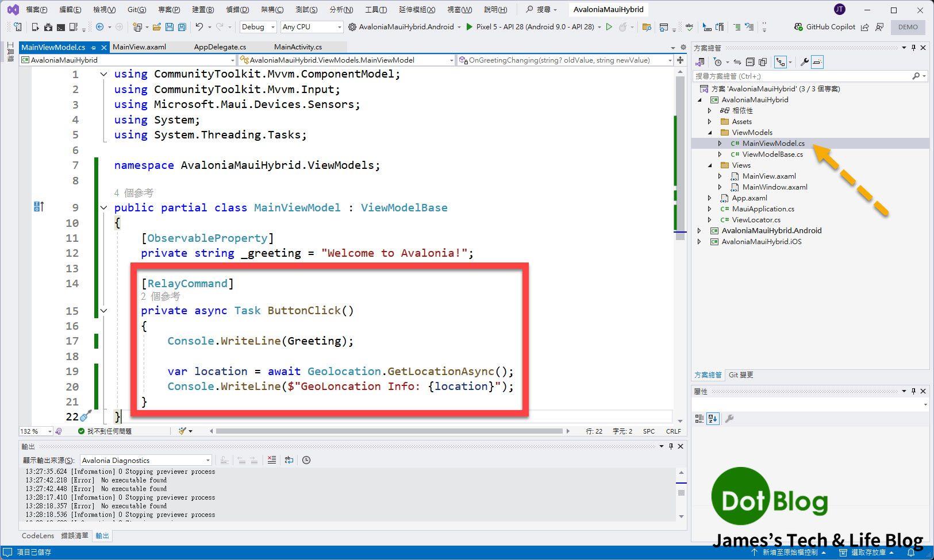Toggle preview selected items in Solution Explorer
The image size is (934, 560).
tap(817, 62)
